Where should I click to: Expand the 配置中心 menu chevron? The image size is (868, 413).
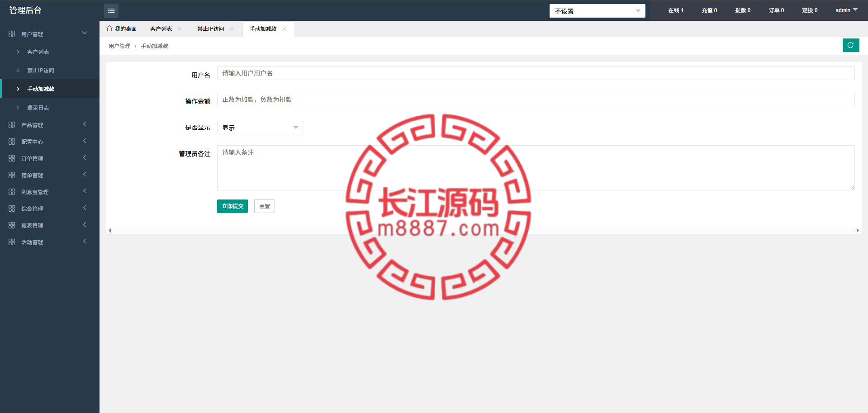85,141
